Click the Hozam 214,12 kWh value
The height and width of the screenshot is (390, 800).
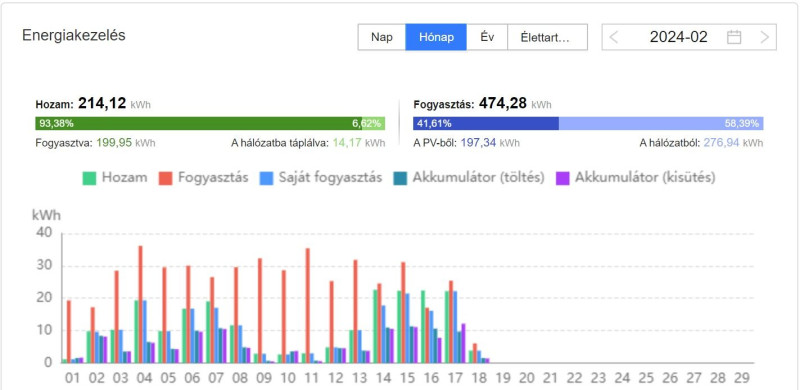point(93,104)
